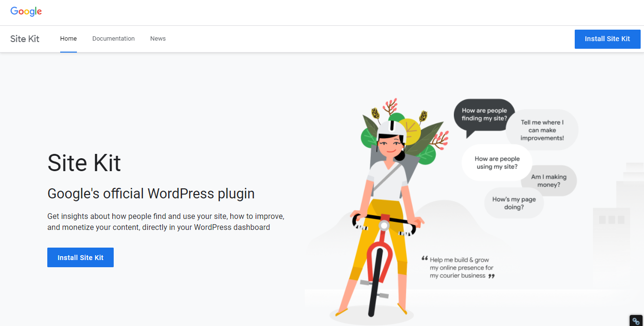
Task: Click the courier business quote text
Action: click(x=461, y=268)
